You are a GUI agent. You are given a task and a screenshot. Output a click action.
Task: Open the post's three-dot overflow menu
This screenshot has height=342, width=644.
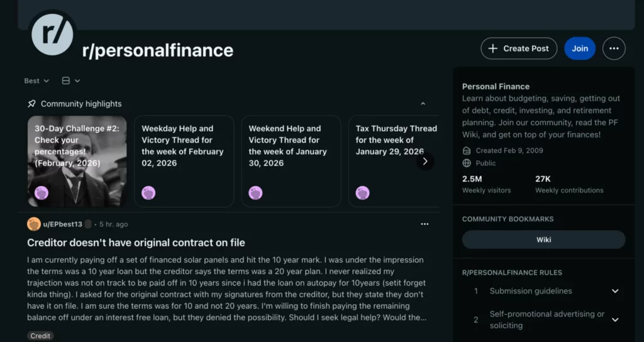pos(425,224)
